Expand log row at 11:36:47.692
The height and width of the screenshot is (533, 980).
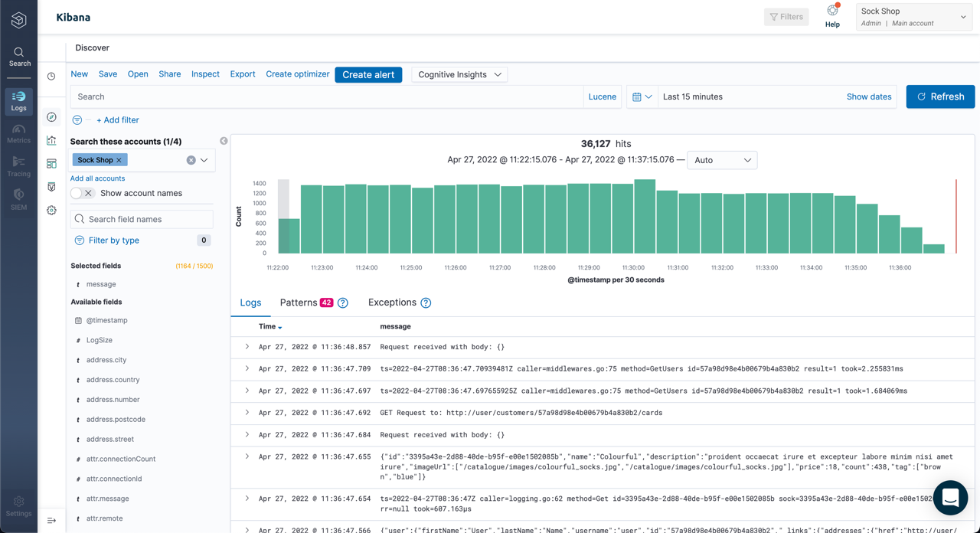(247, 412)
